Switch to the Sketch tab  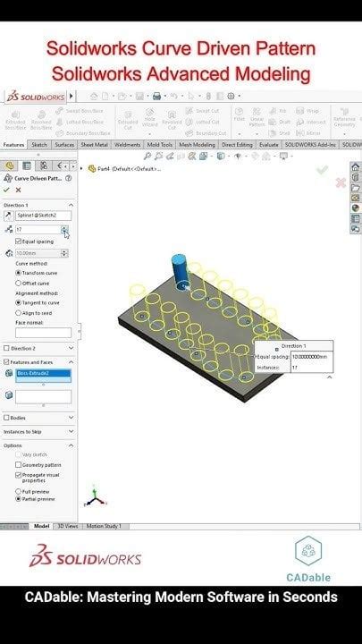pyautogui.click(x=39, y=145)
